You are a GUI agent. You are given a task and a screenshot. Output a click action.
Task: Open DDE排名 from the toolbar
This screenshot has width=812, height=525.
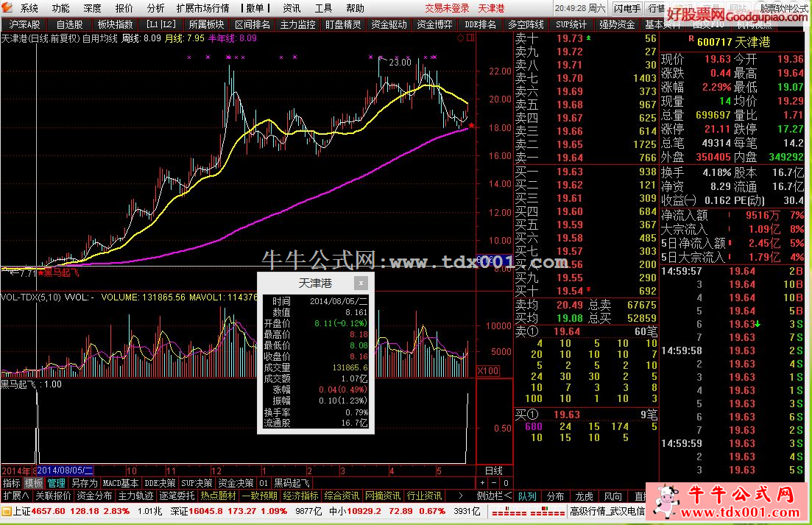click(480, 24)
